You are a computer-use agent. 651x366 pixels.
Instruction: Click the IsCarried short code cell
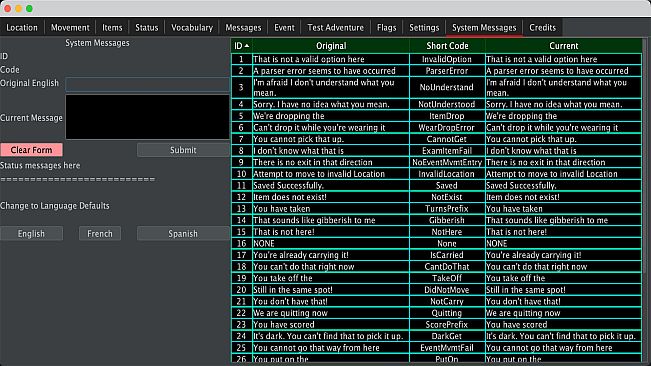447,255
